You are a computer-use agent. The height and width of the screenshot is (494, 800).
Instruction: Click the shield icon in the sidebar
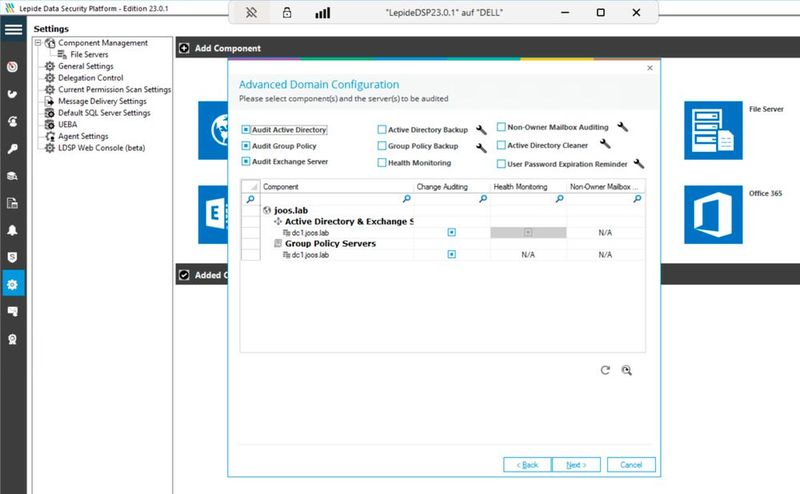coord(13,257)
